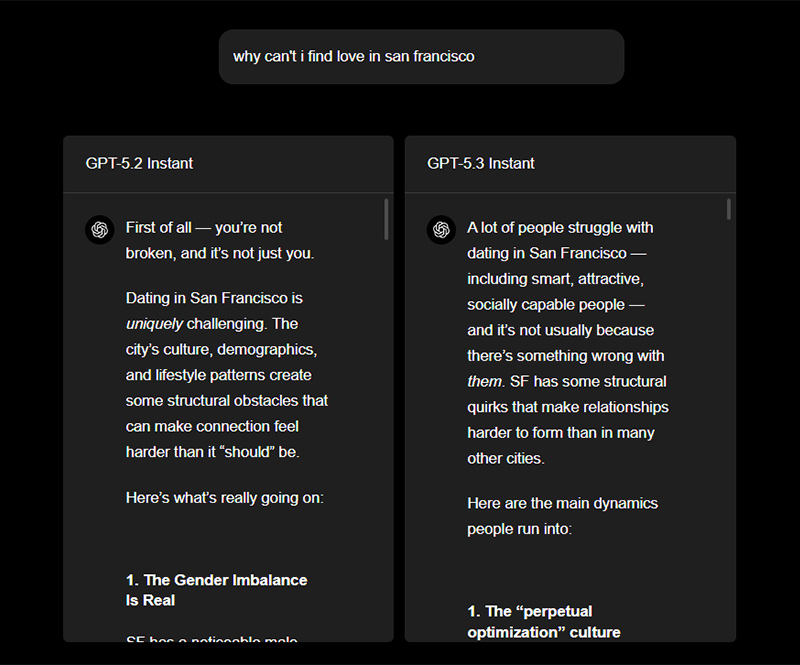Image resolution: width=800 pixels, height=665 pixels.
Task: Click the "other cities." text in GPT-5.3 reply
Action: point(505,458)
